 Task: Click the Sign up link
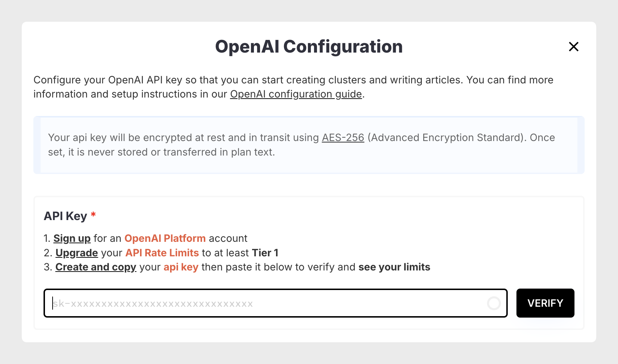point(72,238)
